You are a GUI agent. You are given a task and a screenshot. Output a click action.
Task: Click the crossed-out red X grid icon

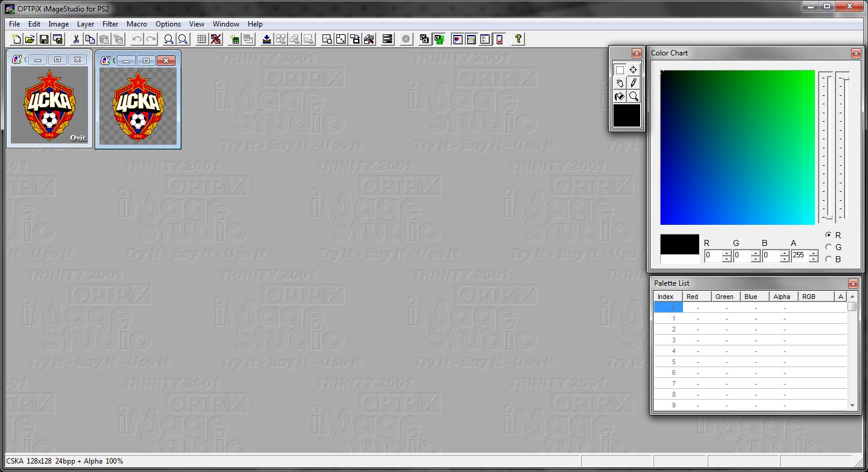216,39
